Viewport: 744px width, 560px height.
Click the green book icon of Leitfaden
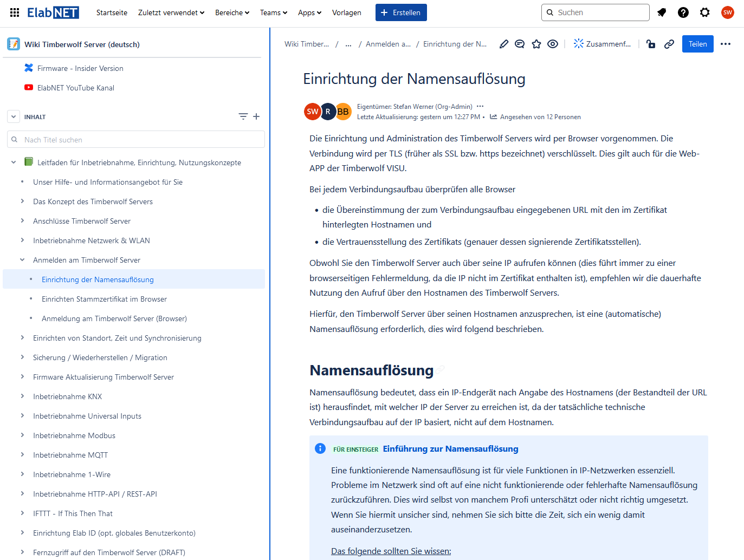tap(29, 162)
